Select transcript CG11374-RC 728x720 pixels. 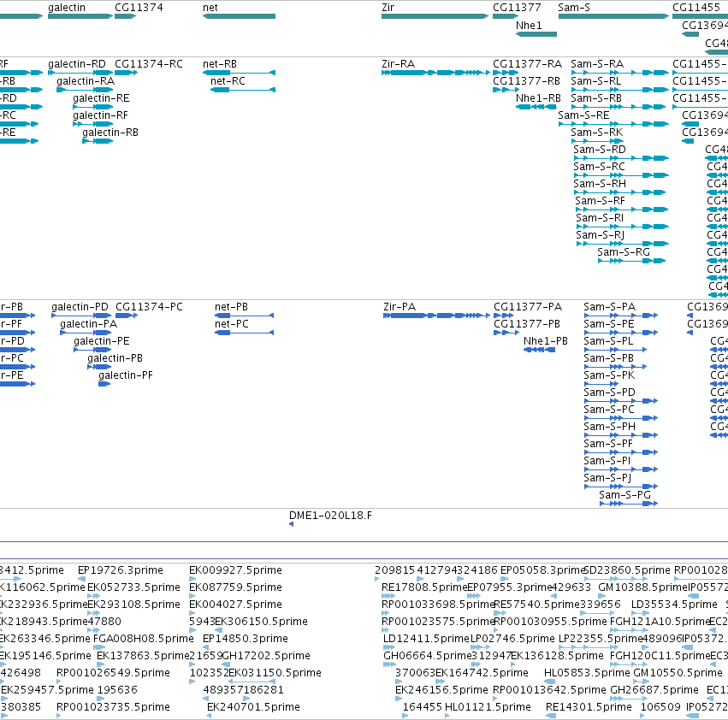(127, 73)
